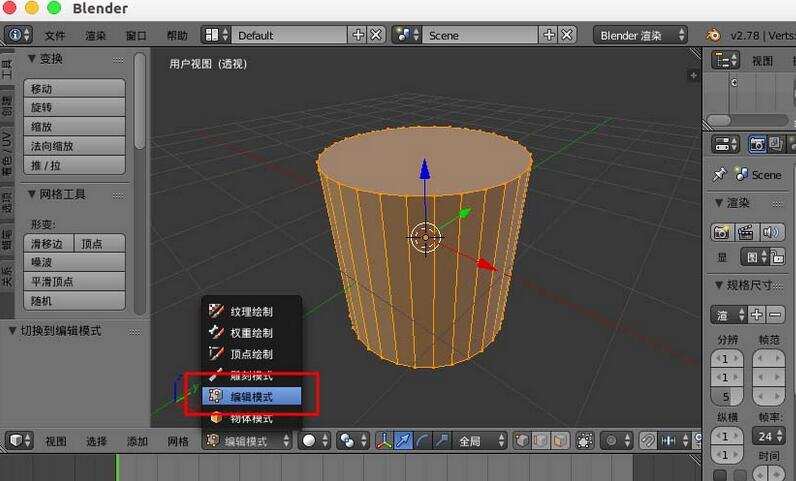Open the 3D View editor type selector

[x=19, y=440]
